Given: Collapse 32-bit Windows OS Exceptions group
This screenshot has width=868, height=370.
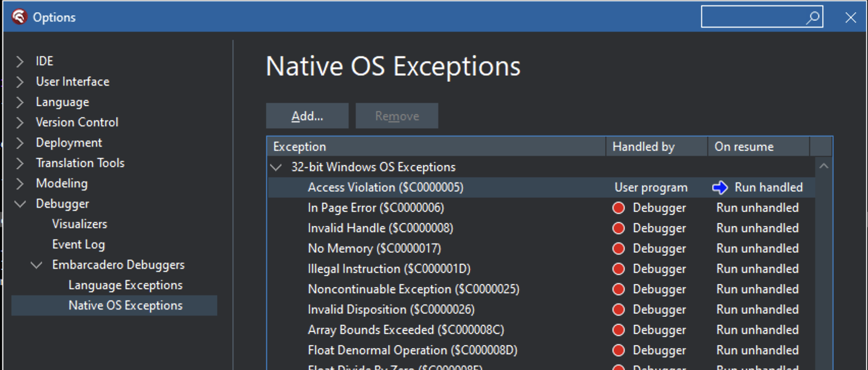Looking at the screenshot, I should 276,167.
